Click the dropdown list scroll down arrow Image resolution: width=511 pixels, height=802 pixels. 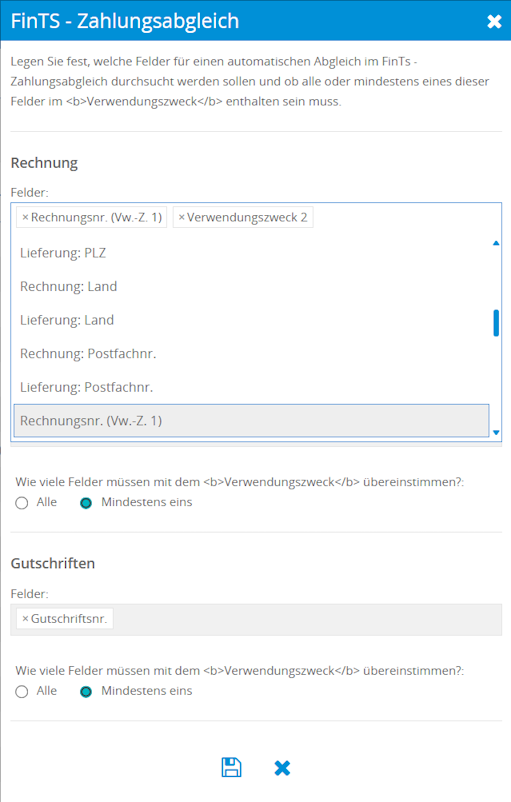pyautogui.click(x=496, y=433)
